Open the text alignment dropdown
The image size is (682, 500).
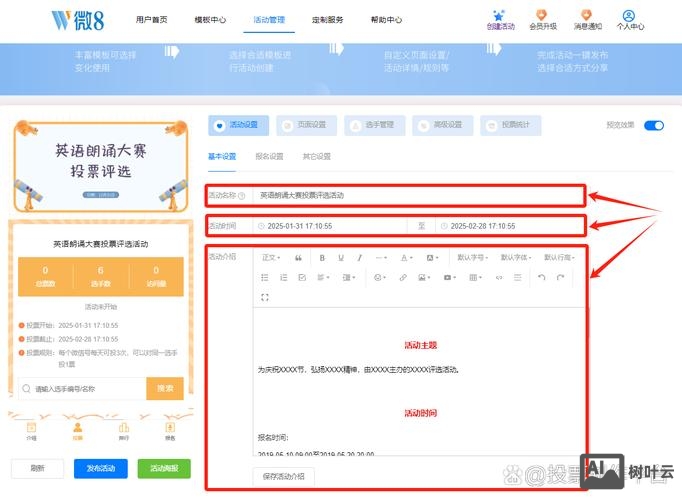pos(323,277)
